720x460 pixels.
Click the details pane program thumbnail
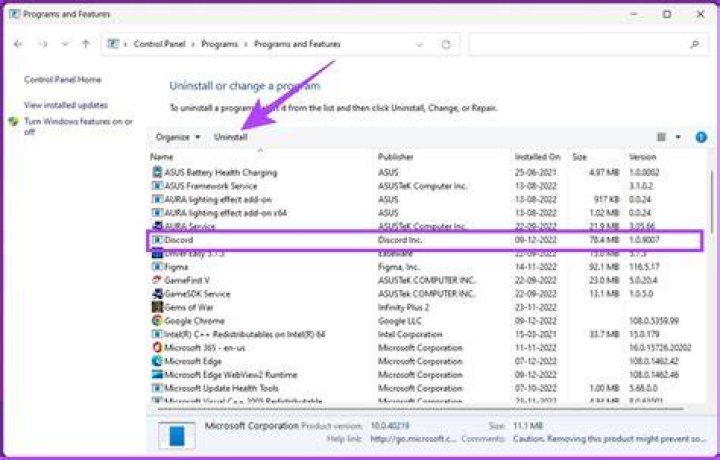(176, 434)
